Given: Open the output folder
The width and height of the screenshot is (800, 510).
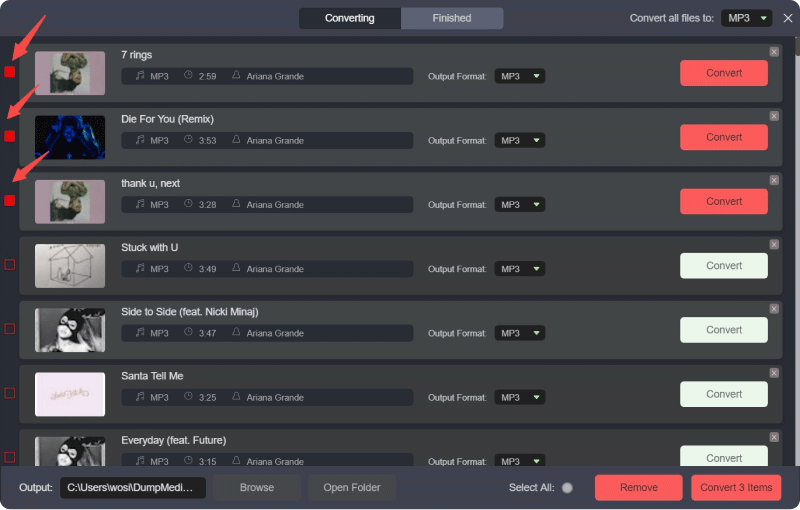Looking at the screenshot, I should [x=352, y=488].
